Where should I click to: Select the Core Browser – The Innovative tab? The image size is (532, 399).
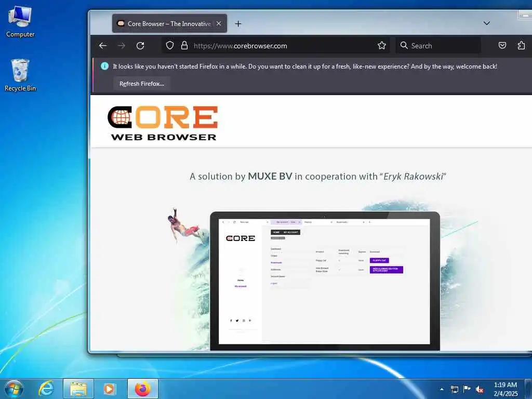(169, 24)
